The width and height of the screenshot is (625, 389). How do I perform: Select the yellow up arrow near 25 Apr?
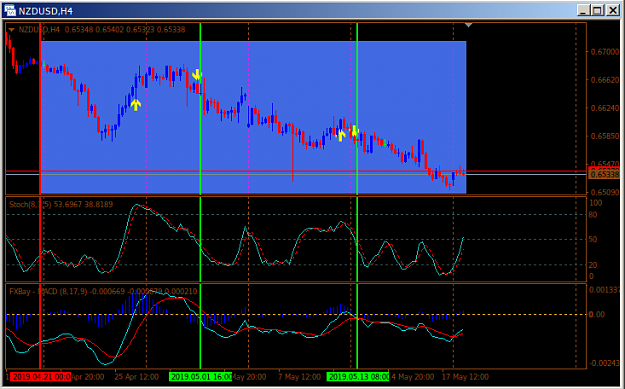point(136,105)
